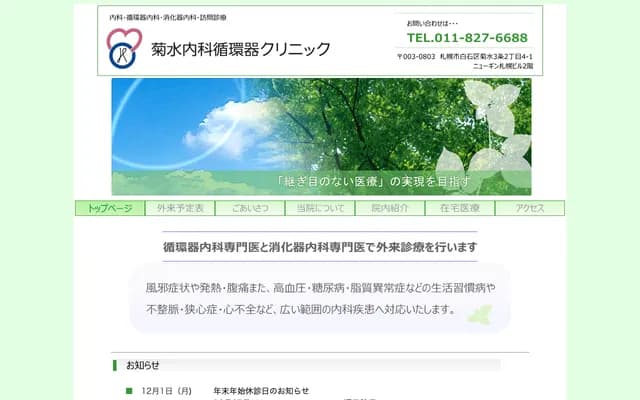Image resolution: width=640 pixels, height=400 pixels.
Task: Open the トップページ navigation tab
Action: [110, 208]
